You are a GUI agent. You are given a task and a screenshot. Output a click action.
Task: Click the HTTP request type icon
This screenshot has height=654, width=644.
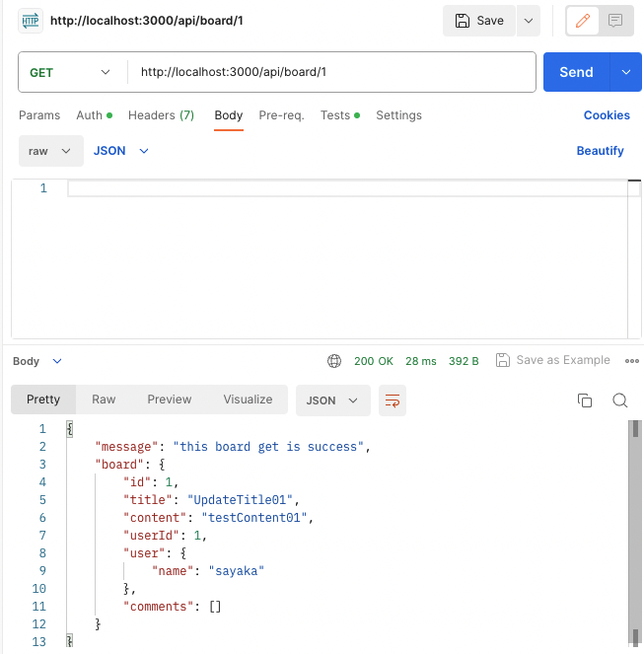coord(31,21)
